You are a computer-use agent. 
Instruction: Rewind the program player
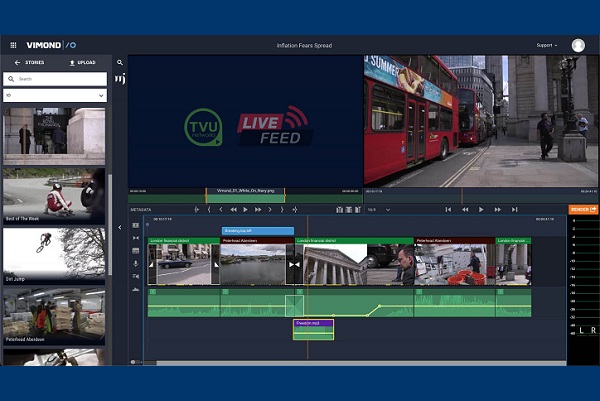465,210
